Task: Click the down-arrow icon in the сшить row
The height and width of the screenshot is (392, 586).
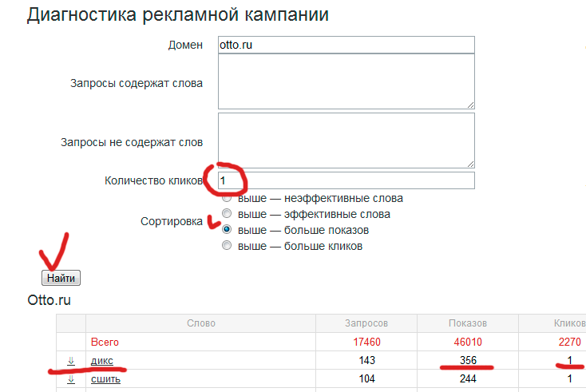Action: point(71,379)
